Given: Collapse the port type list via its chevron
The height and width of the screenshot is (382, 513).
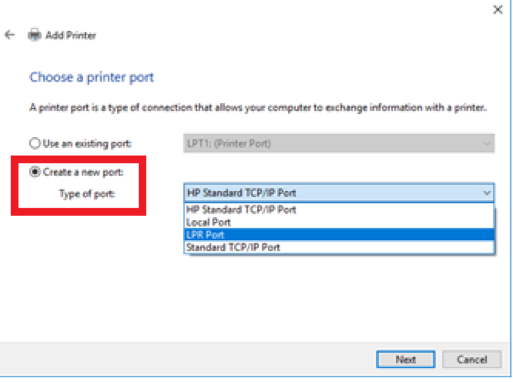Looking at the screenshot, I should [487, 193].
